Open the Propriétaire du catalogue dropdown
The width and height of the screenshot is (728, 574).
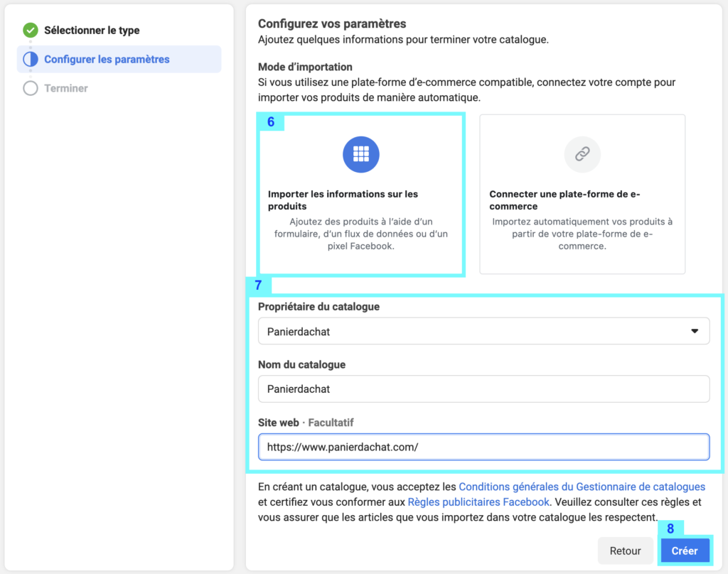[x=483, y=331]
